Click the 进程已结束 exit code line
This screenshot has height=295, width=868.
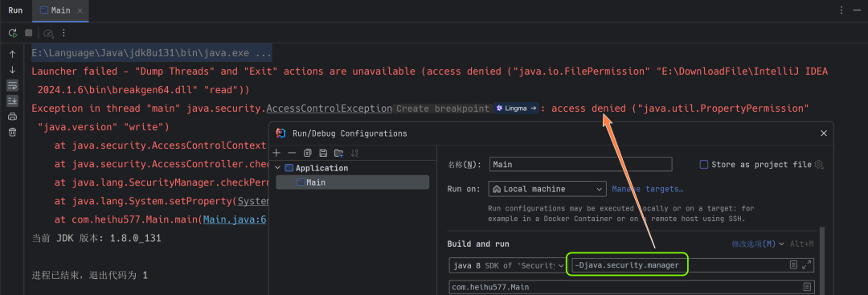pos(90,275)
